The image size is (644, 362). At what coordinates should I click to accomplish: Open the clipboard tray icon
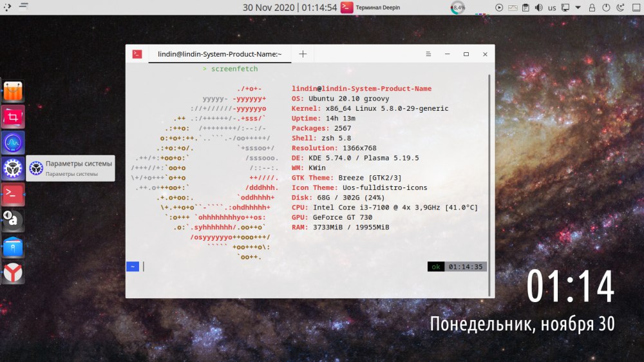tap(526, 7)
